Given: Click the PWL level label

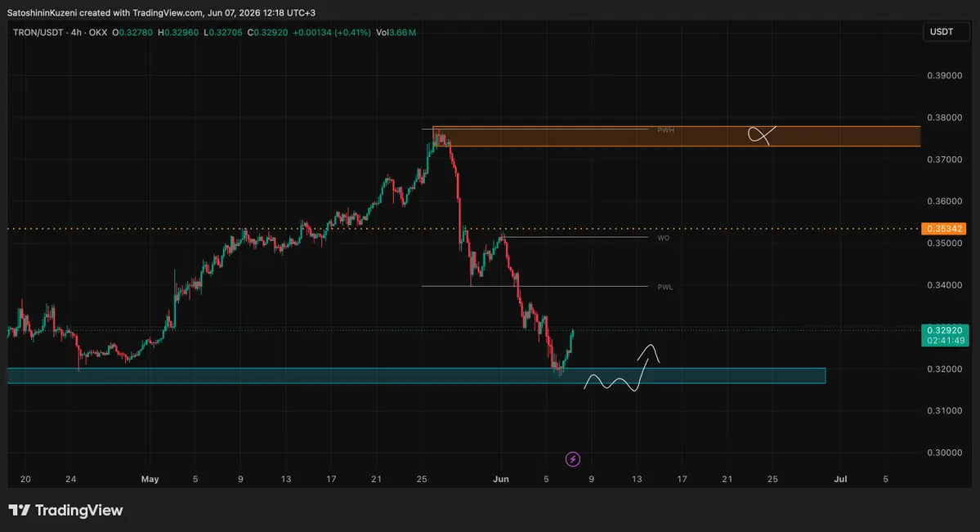Looking at the screenshot, I should pyautogui.click(x=665, y=287).
